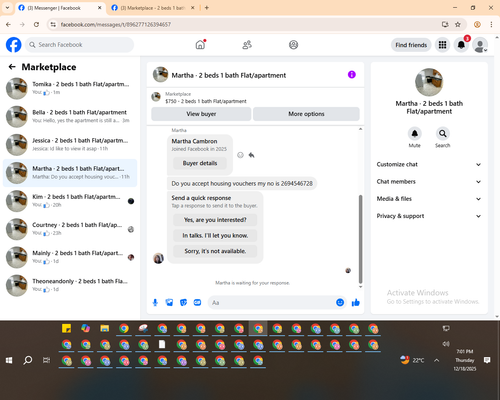Open the Theoneandonly conversation in the list
The height and width of the screenshot is (400, 500).
pyautogui.click(x=70, y=285)
